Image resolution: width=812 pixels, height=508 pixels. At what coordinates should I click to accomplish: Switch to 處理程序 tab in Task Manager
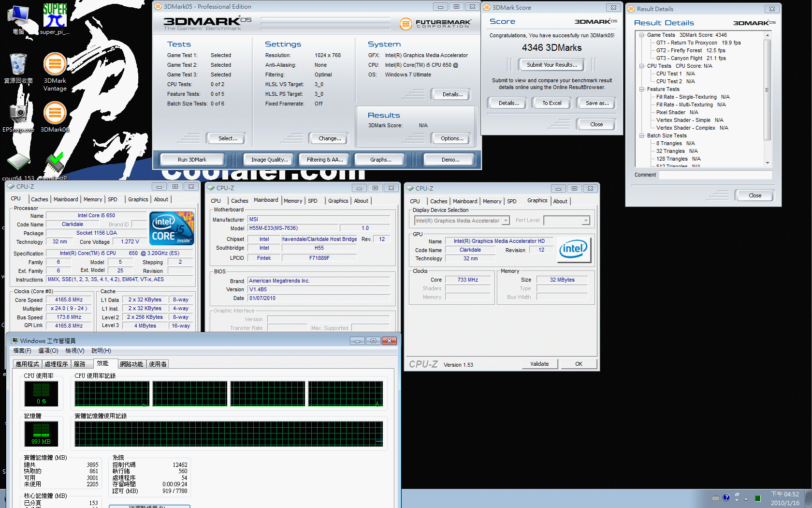coord(57,364)
